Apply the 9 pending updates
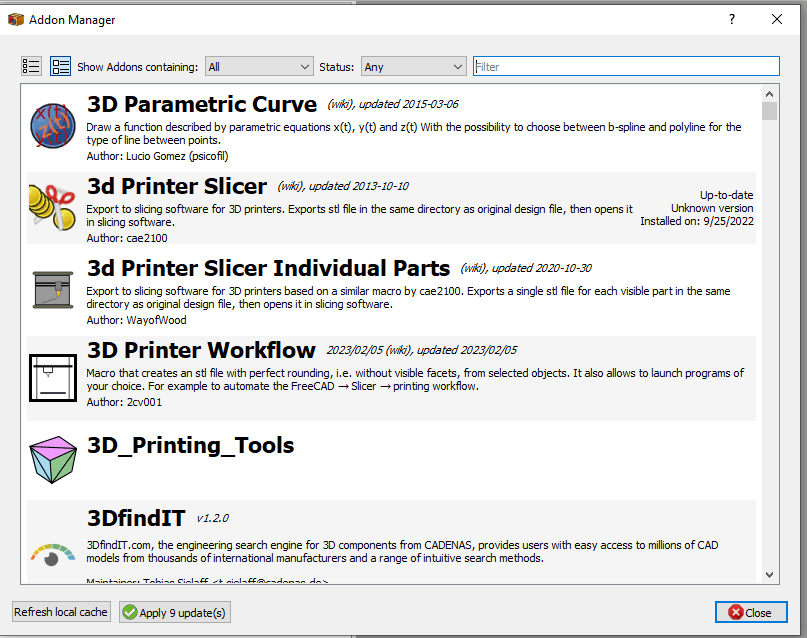The width and height of the screenshot is (807, 638). coord(174,611)
